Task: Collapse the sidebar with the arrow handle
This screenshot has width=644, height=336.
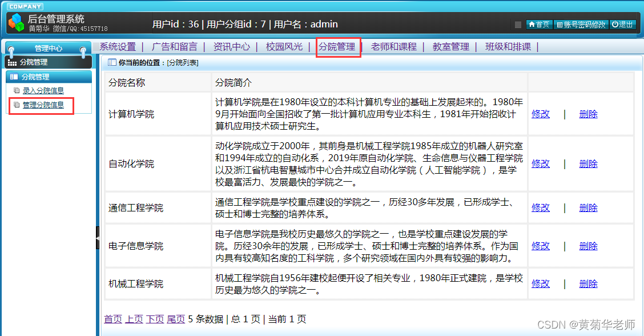Action: 98,238
